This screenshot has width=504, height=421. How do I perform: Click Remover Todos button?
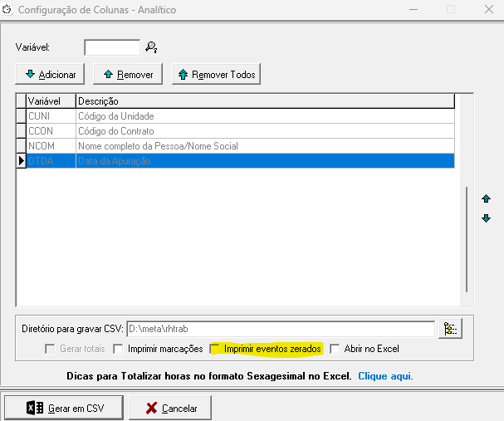pos(216,74)
